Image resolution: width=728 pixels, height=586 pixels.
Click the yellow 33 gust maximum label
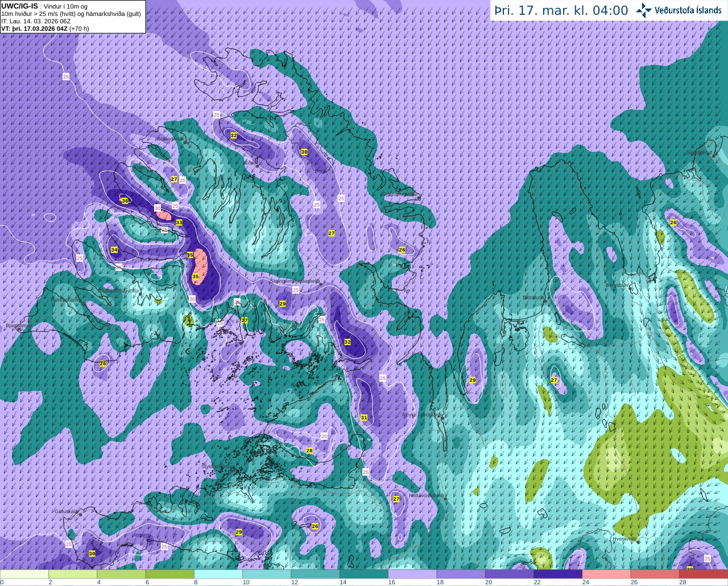coord(179,222)
